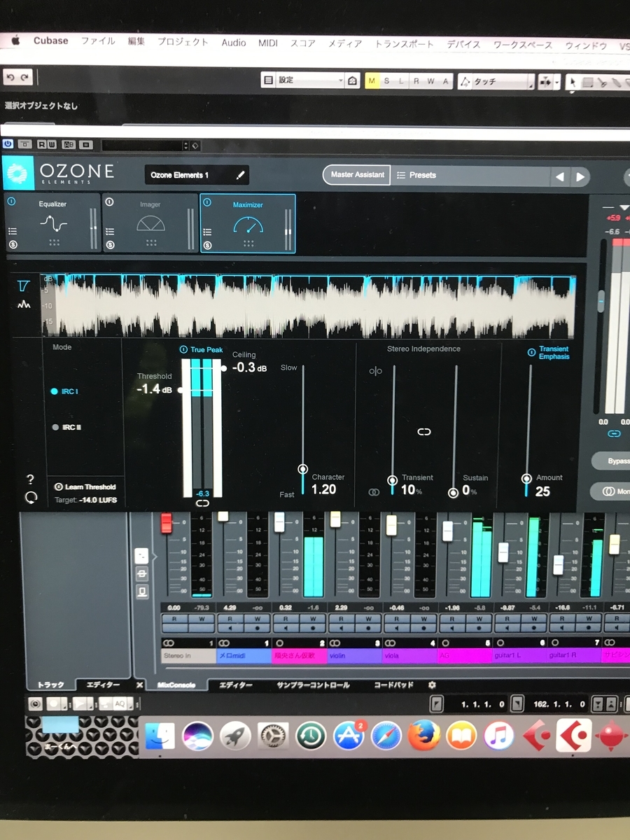Click the Master Assistant button
Image resolution: width=630 pixels, height=840 pixels.
357,175
